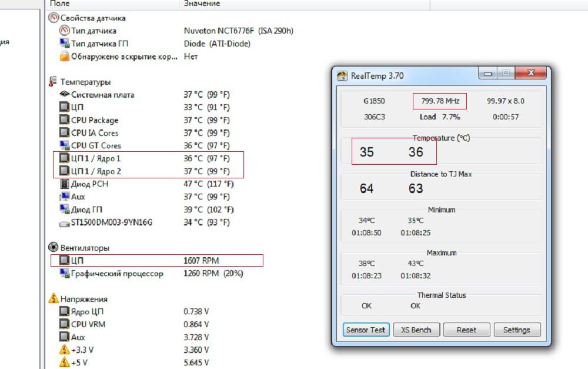The width and height of the screenshot is (588, 369).
Task: Minimize the RealTemp window
Action: pos(486,74)
